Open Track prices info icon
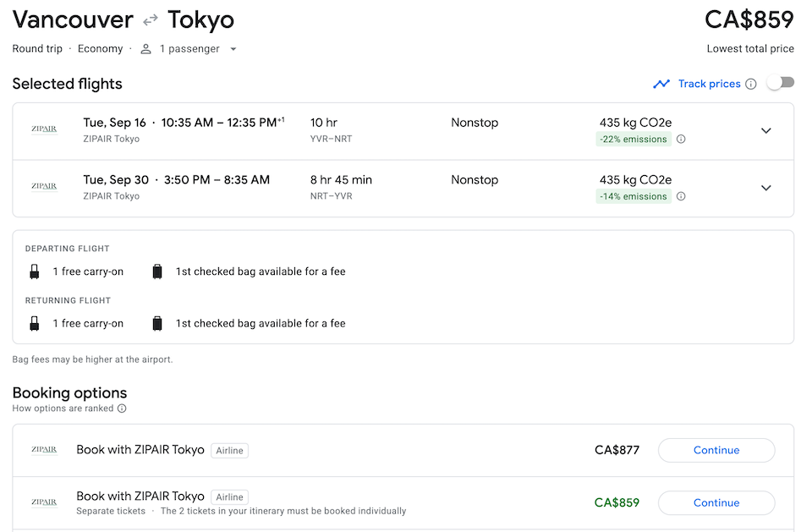812x532 pixels. 750,84
